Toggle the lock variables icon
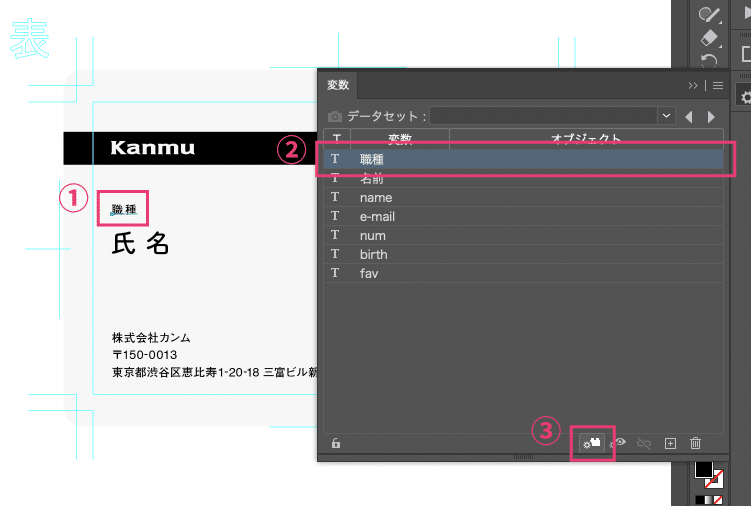Viewport: 751px width, 506px height. click(x=336, y=443)
